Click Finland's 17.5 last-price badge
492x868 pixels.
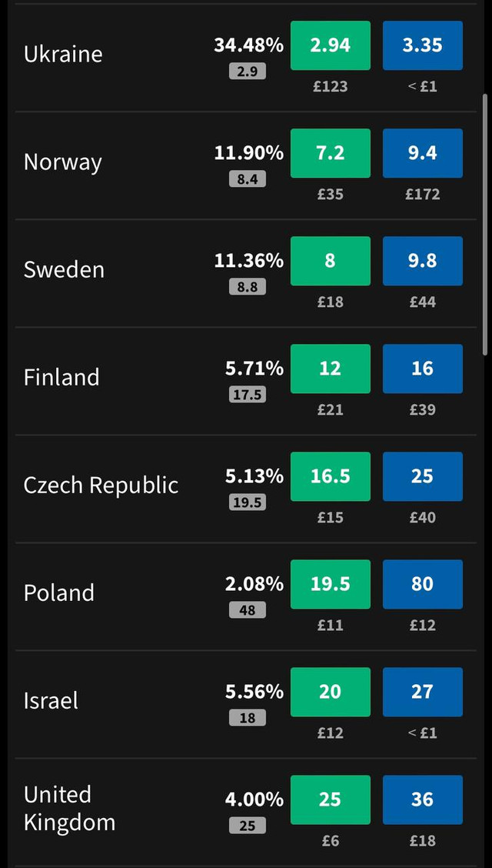247,395
